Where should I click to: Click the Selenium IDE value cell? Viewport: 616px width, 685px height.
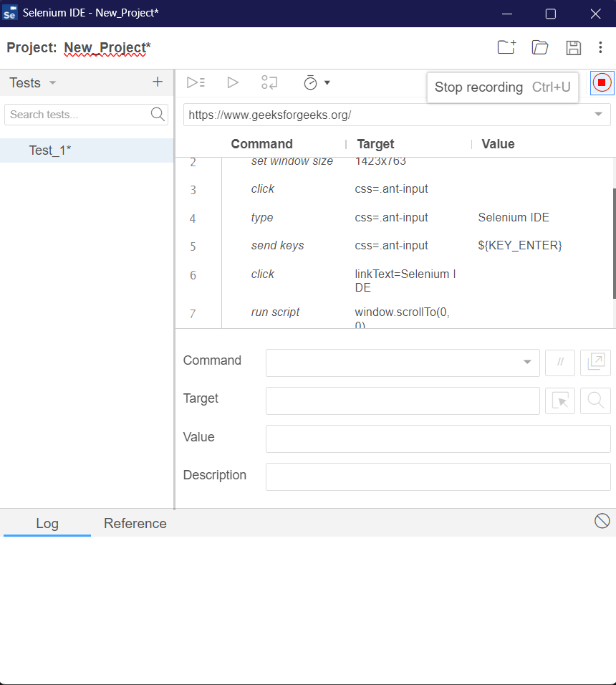tap(514, 217)
